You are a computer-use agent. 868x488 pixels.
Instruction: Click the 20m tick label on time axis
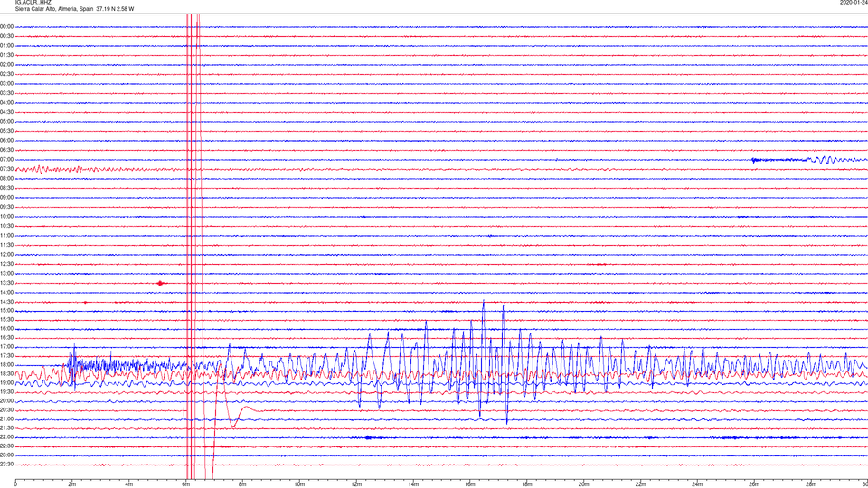583,484
